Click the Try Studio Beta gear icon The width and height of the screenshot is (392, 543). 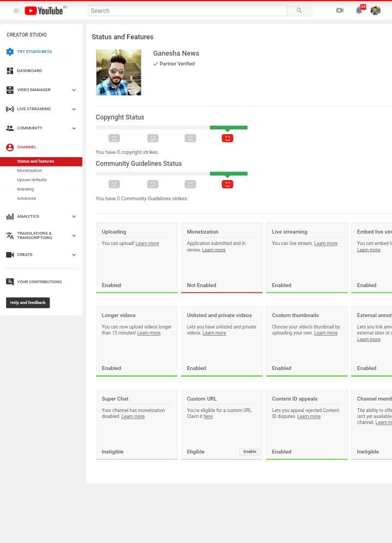[x=10, y=52]
